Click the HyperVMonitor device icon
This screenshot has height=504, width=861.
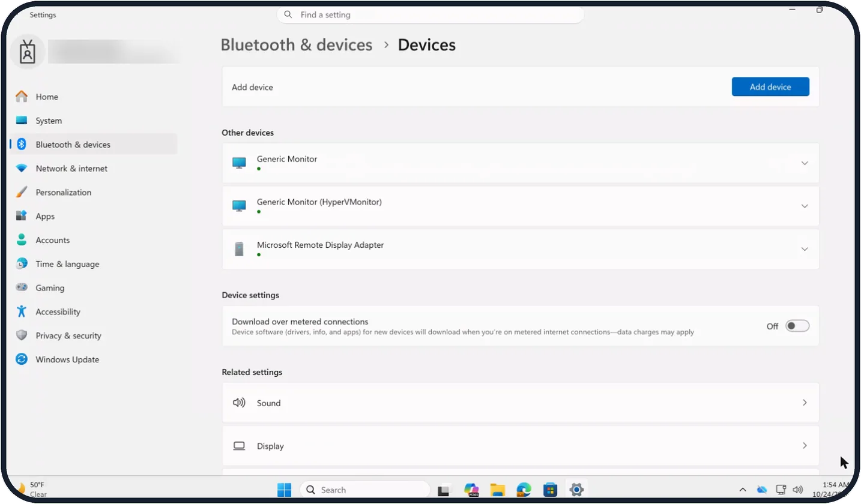pyautogui.click(x=239, y=206)
